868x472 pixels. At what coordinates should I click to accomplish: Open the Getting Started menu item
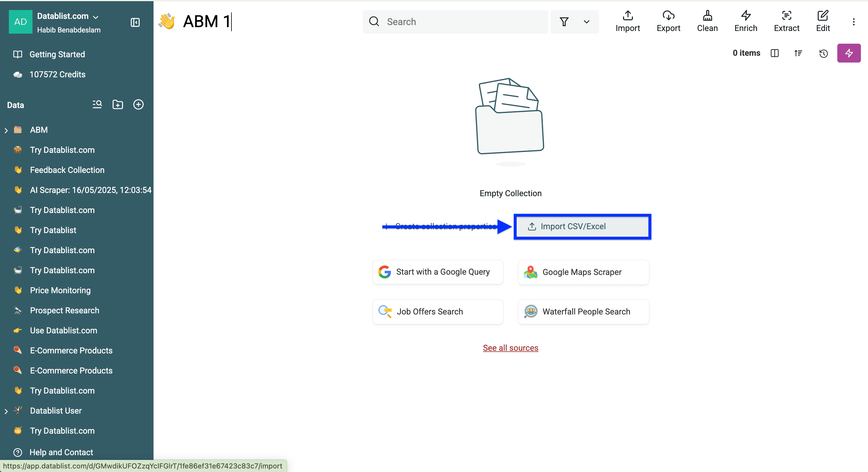pyautogui.click(x=57, y=54)
